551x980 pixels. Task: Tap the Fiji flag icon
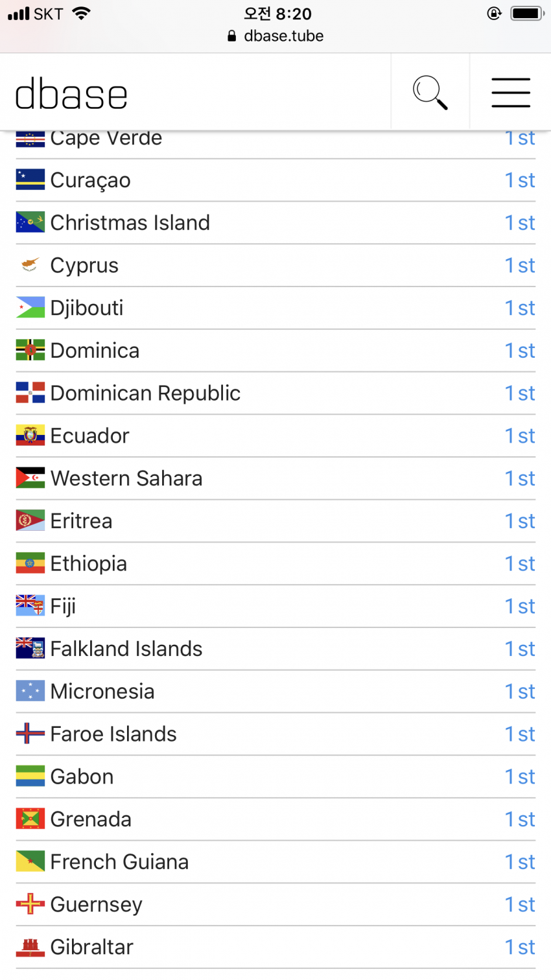click(x=30, y=606)
